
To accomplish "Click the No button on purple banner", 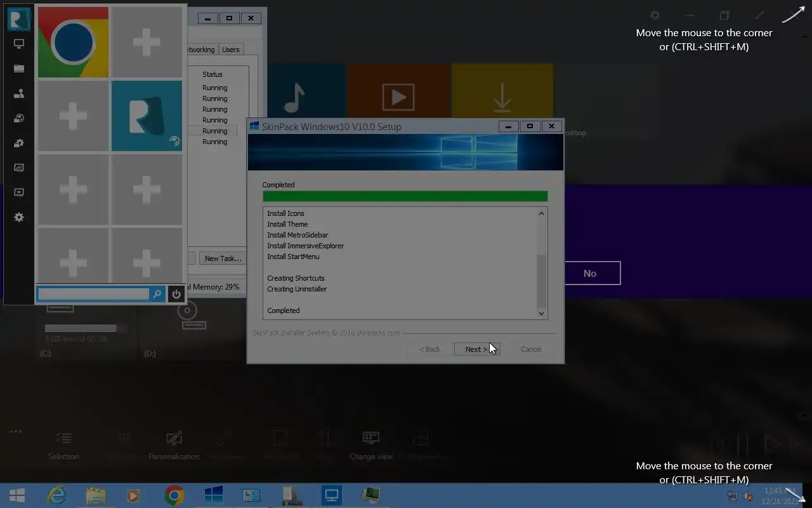I will pos(590,273).
